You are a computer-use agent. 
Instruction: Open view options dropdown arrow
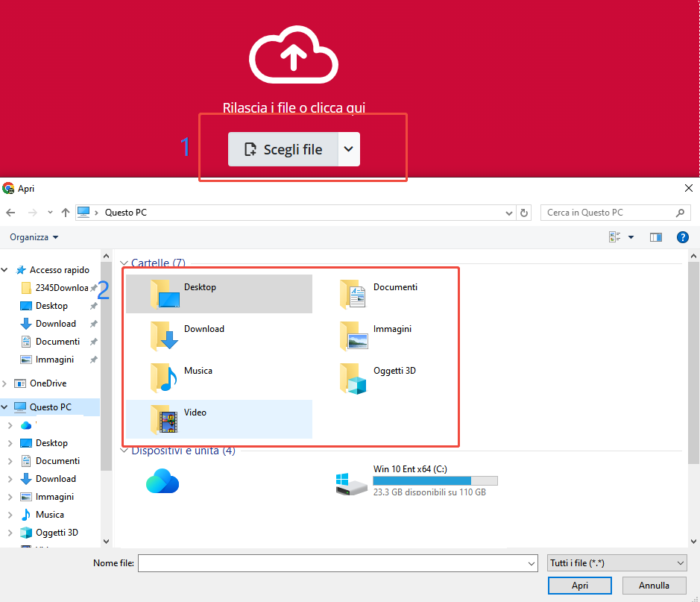[x=631, y=237]
